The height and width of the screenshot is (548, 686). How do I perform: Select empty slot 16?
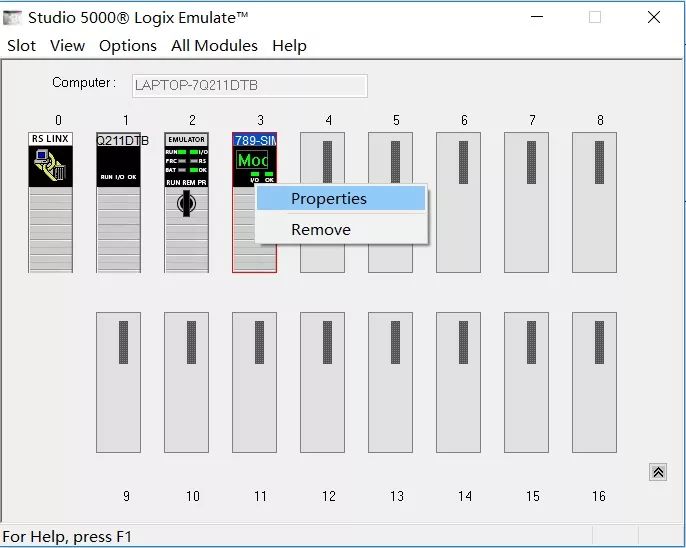point(595,382)
